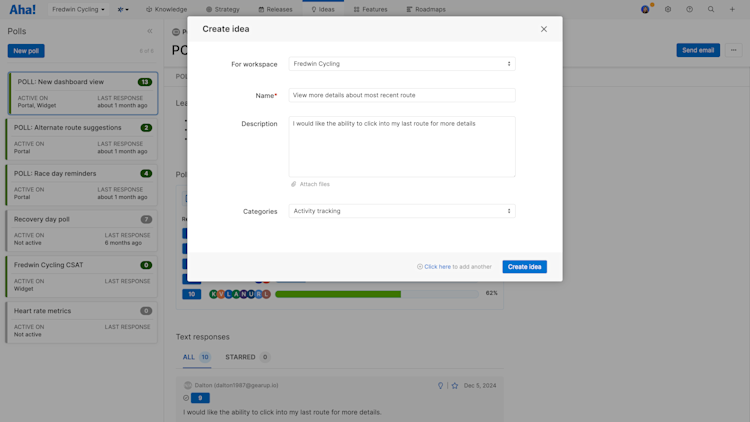Click the Attach files link
The image size is (750, 422).
click(x=310, y=184)
